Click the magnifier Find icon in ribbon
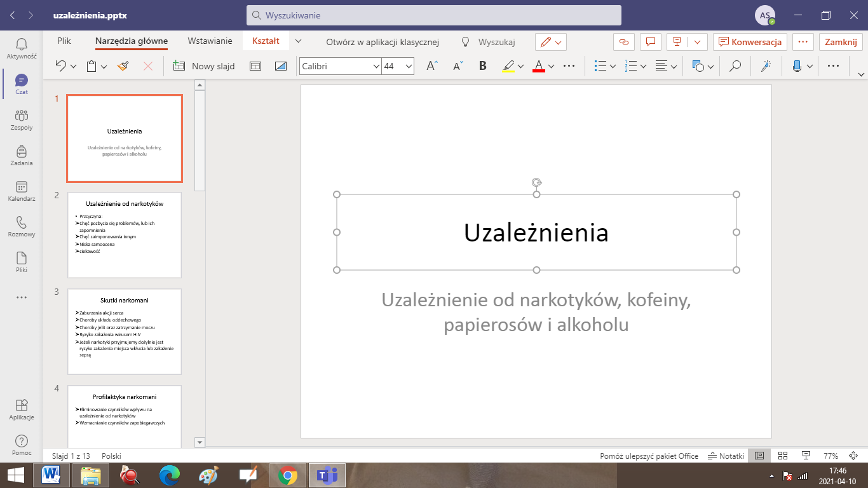Viewport: 868px width, 488px height. [735, 66]
